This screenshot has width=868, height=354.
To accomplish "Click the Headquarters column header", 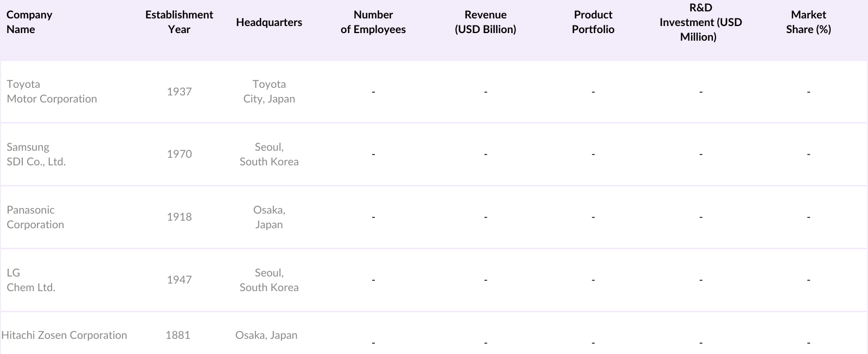I will click(269, 22).
